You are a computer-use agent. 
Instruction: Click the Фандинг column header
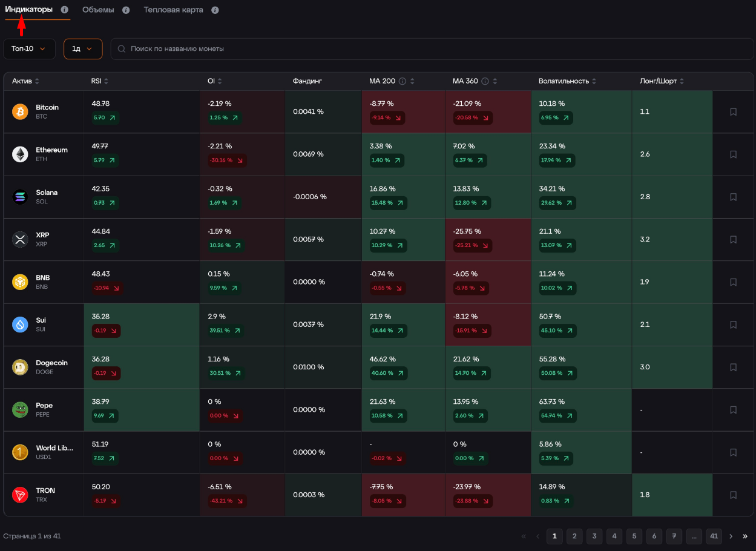pos(307,81)
